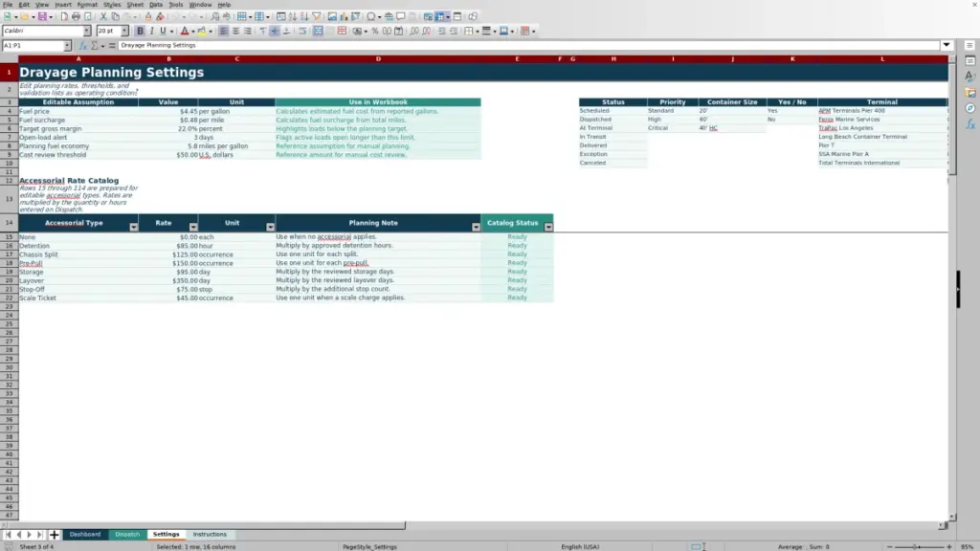Viewport: 980px width, 551px height.
Task: Click the Format as Percent icon
Action: 375,32
